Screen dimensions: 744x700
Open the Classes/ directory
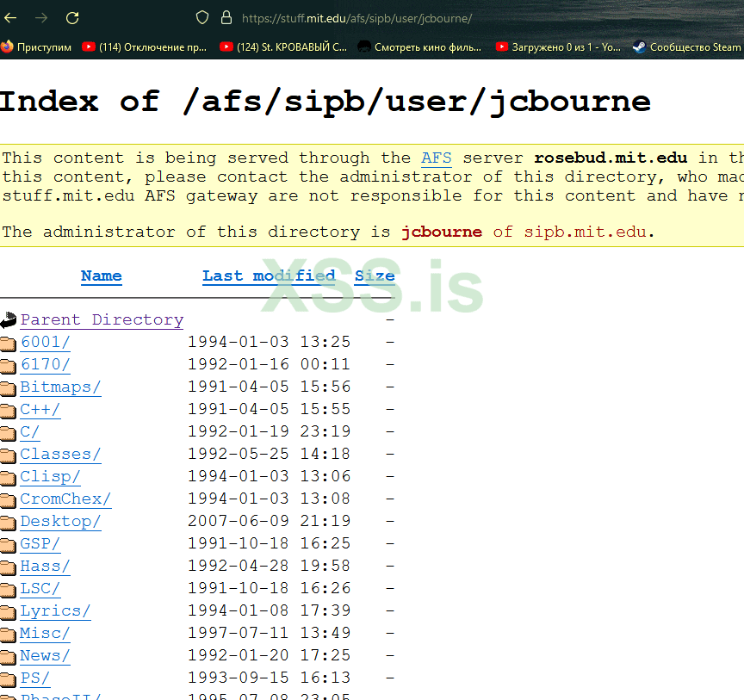(60, 454)
